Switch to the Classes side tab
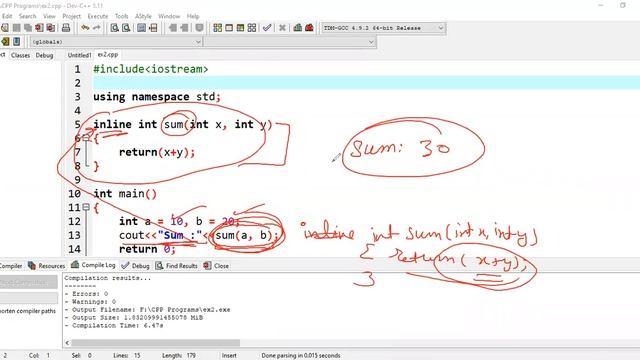 tap(20, 55)
